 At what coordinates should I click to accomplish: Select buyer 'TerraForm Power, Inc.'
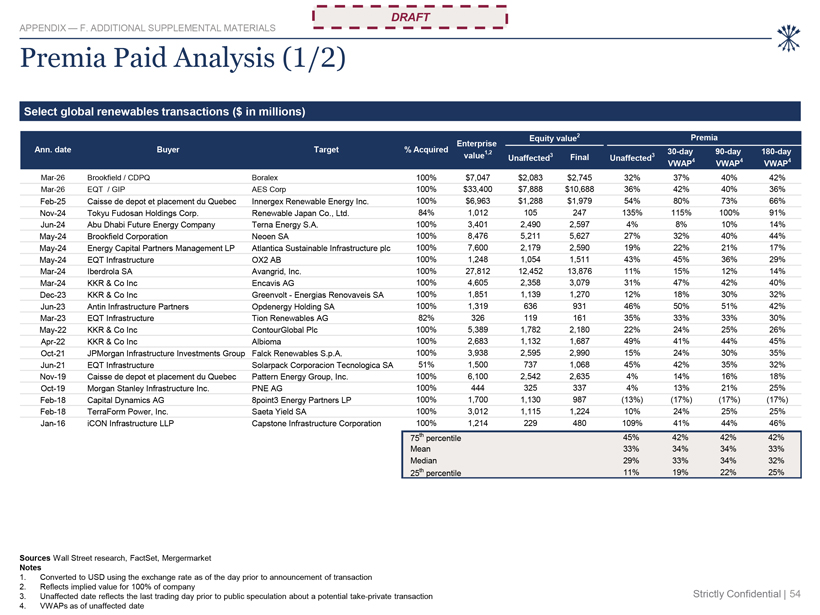[x=128, y=412]
